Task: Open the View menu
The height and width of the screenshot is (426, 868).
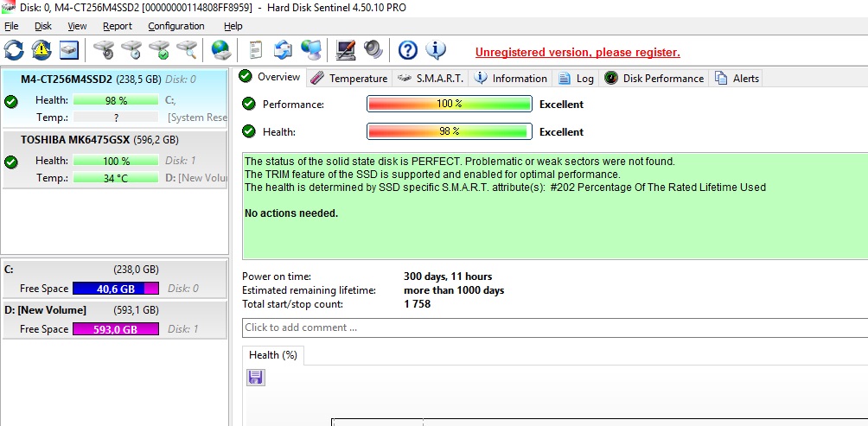Action: click(x=77, y=26)
